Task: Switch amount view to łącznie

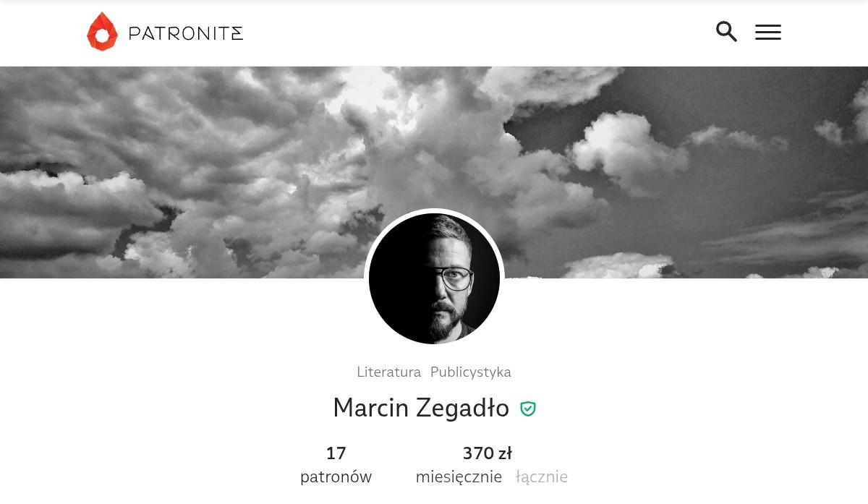Action: [x=542, y=477]
